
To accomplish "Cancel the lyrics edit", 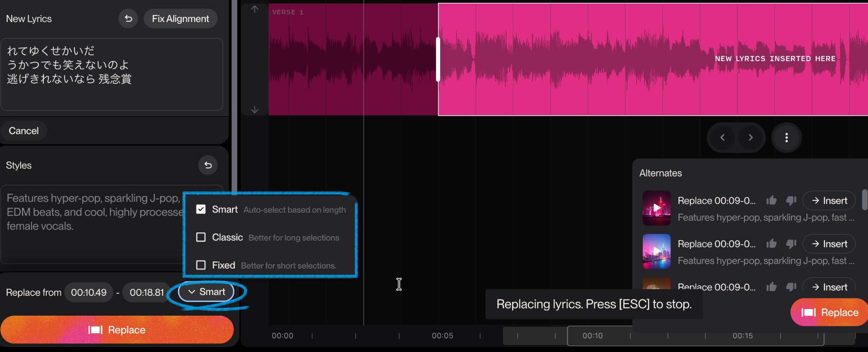I will pos(24,131).
